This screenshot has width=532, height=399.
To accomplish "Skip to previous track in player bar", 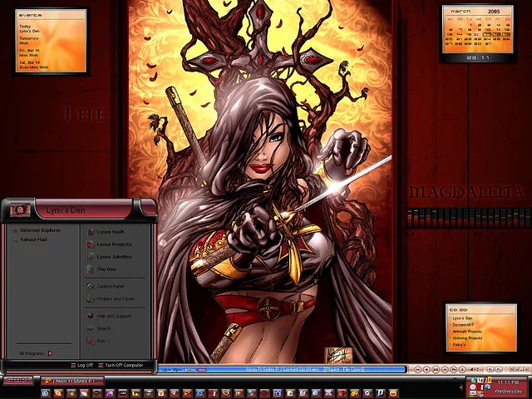I will [x=417, y=369].
